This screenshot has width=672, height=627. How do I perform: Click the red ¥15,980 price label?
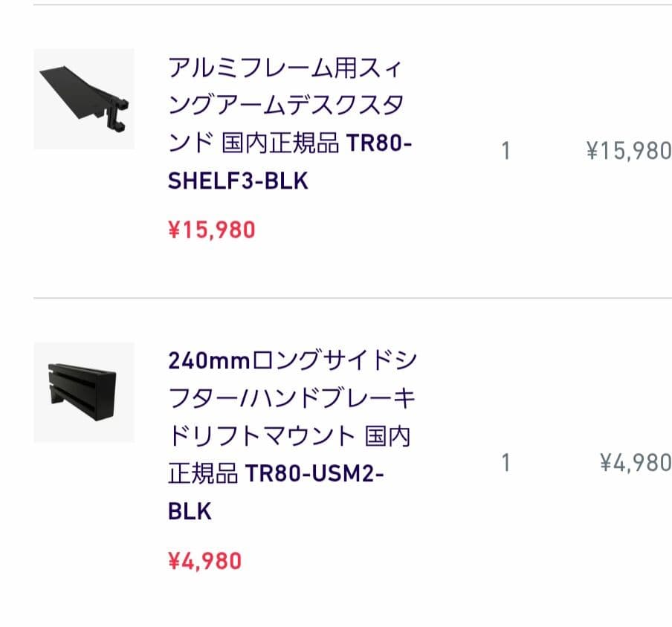click(210, 230)
